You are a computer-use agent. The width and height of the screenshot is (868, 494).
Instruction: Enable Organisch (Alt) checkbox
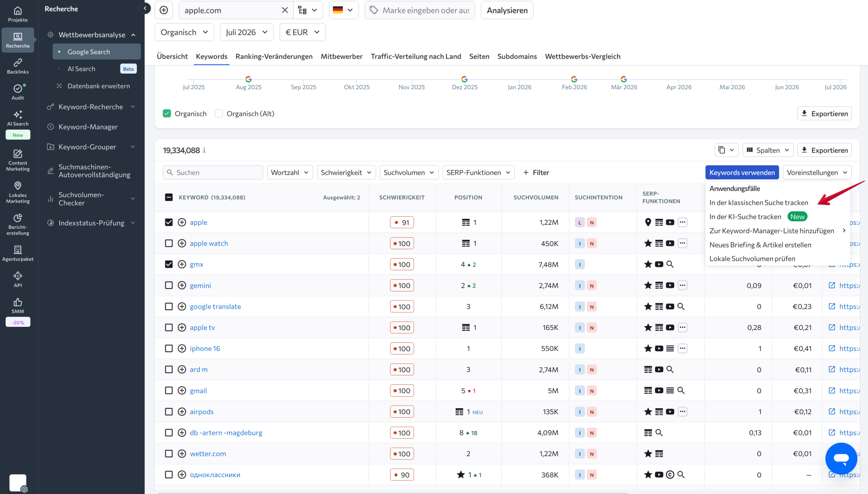[219, 113]
